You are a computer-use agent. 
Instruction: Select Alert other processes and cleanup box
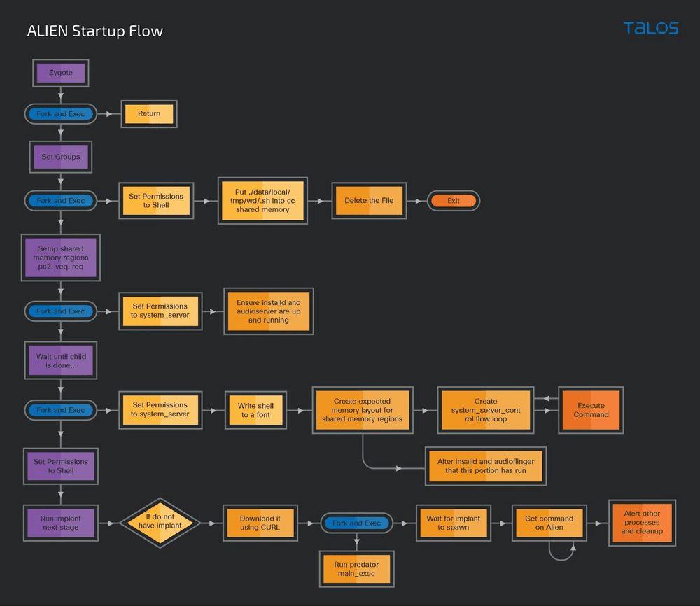click(x=641, y=522)
